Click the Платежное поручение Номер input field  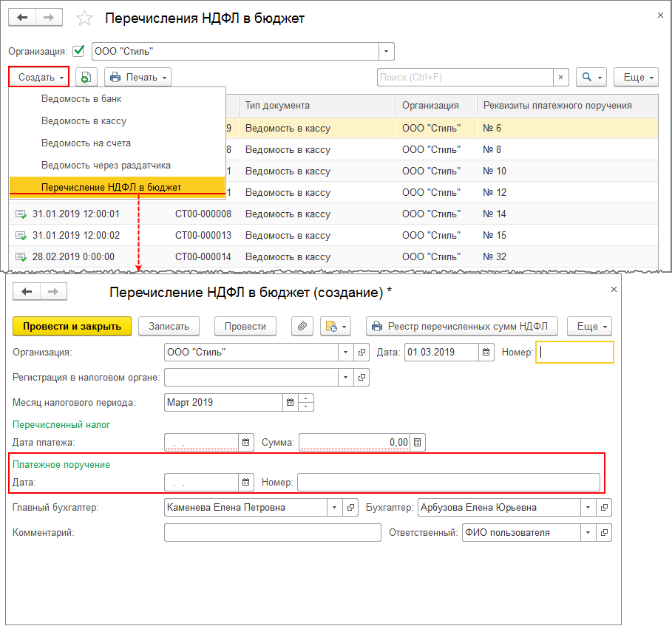coord(448,483)
